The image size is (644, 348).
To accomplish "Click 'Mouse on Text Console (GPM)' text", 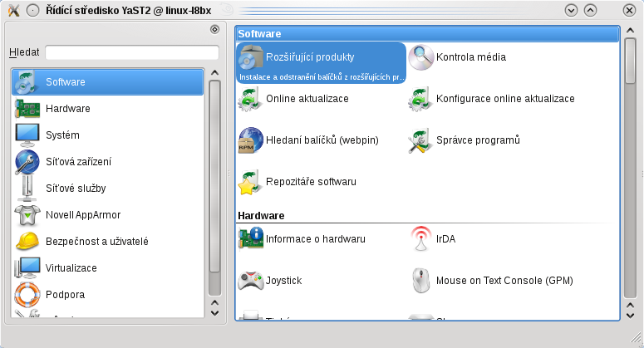I will pos(504,281).
